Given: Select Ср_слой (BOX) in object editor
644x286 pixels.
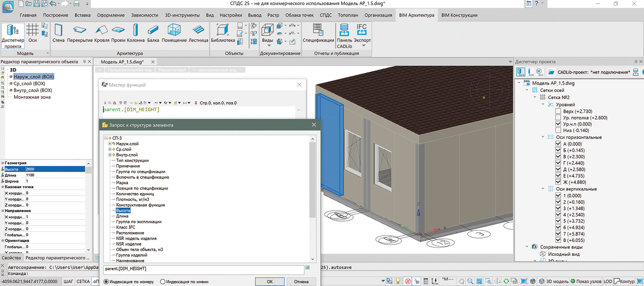Looking at the screenshot, I should point(29,83).
